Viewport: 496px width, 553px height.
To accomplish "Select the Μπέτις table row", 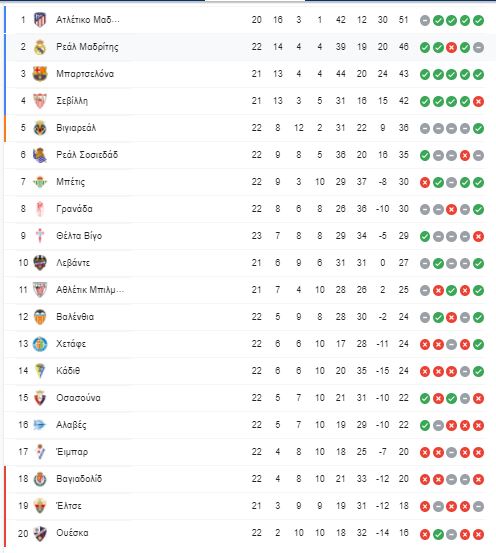I will [x=248, y=182].
